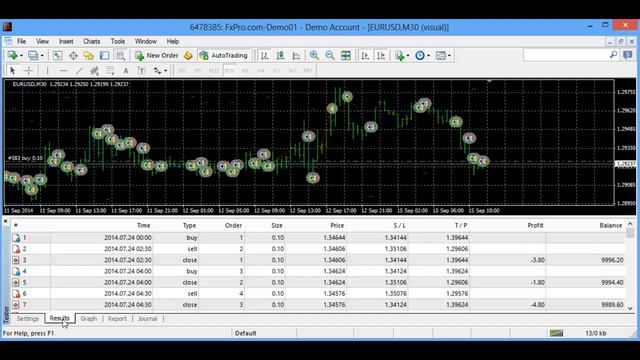
Task: Open the Help menu
Action: point(173,41)
